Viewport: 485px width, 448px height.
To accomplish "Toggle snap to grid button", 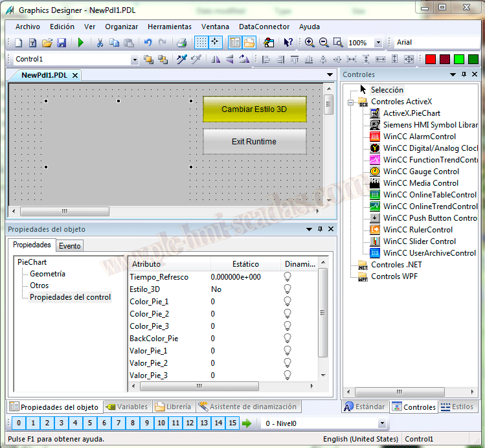I will (215, 43).
